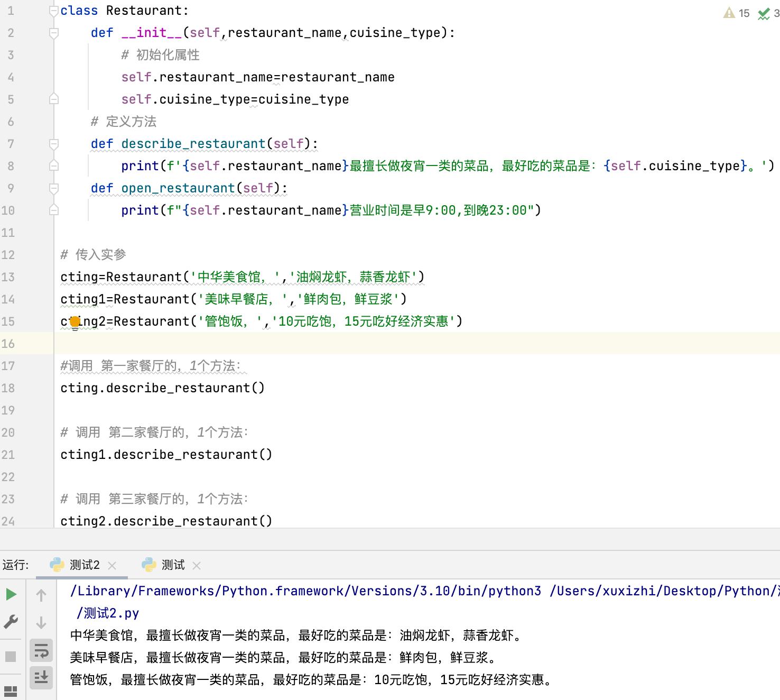Screen dimensions: 780x700
Task: Collapse the describe_restaurant method fold arrow
Action: (x=53, y=143)
